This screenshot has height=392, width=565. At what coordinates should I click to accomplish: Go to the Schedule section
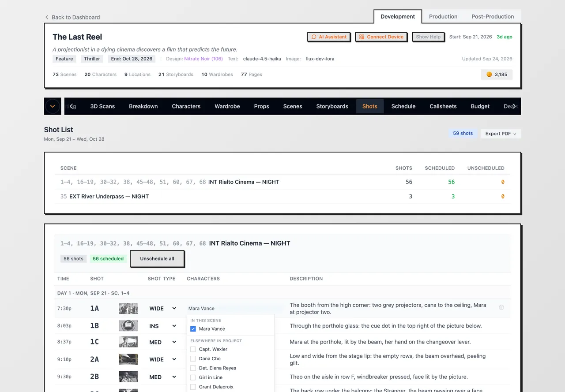pos(403,106)
